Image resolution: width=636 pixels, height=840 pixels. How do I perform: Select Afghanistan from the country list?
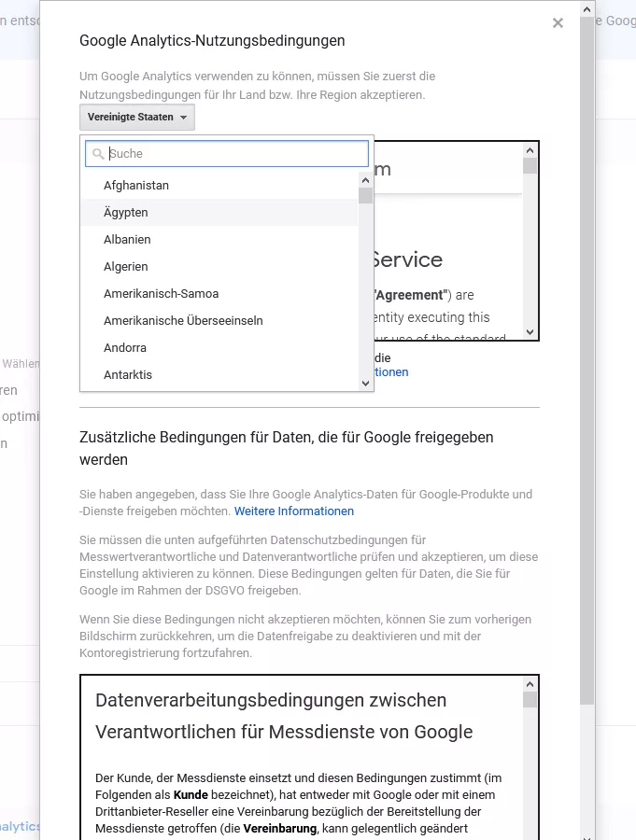pos(219,186)
